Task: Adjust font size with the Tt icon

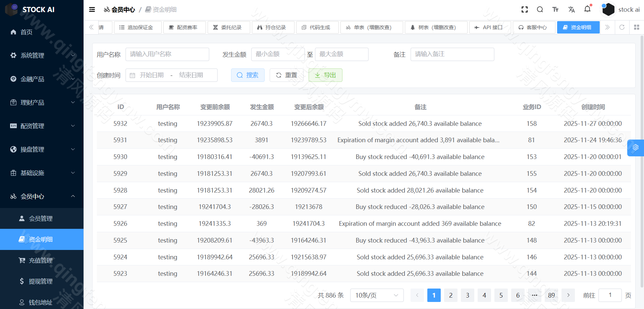Action: [555, 9]
